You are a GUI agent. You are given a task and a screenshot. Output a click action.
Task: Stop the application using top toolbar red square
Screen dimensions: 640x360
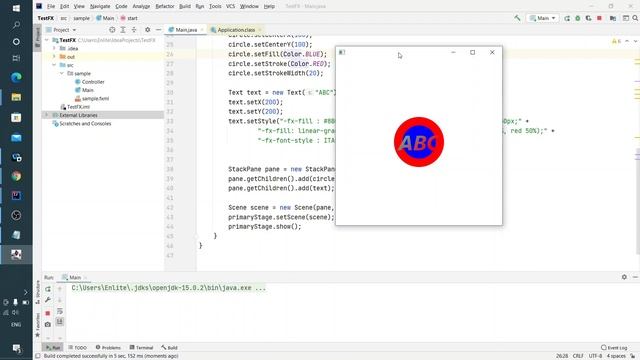[x=599, y=18]
